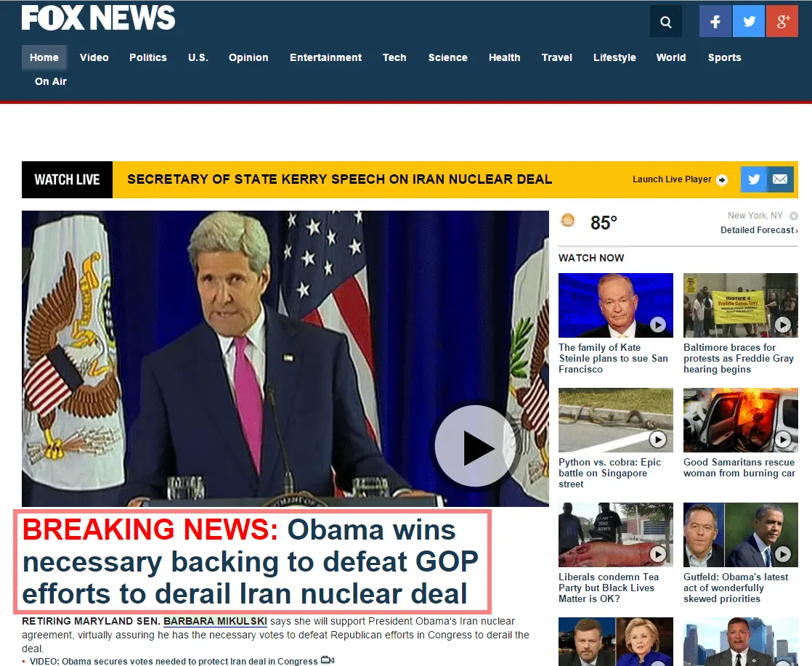Image resolution: width=812 pixels, height=666 pixels.
Task: Open the Politics section
Action: (x=148, y=57)
